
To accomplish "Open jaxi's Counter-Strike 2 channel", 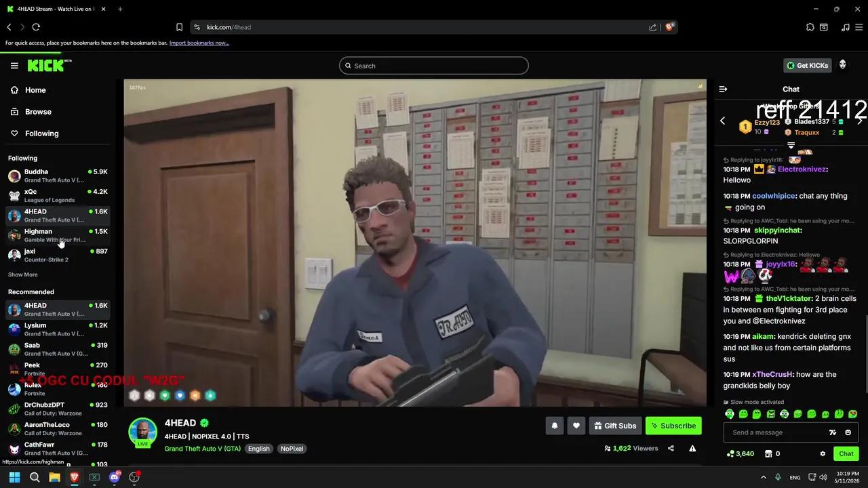I will [58, 255].
